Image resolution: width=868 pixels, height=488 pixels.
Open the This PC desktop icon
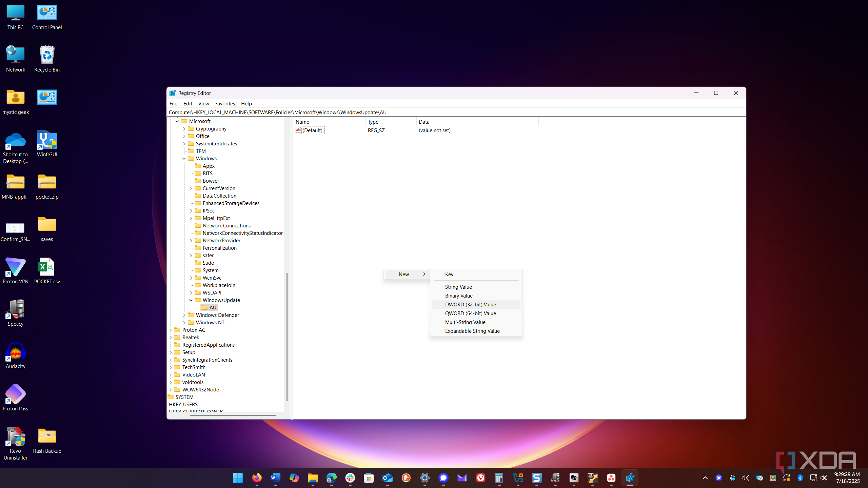[x=15, y=17]
